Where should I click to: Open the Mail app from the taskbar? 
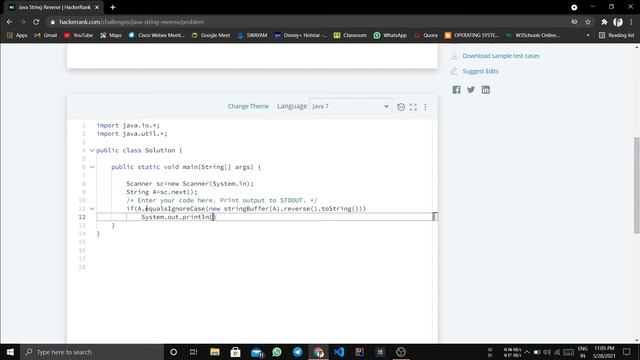click(257, 352)
